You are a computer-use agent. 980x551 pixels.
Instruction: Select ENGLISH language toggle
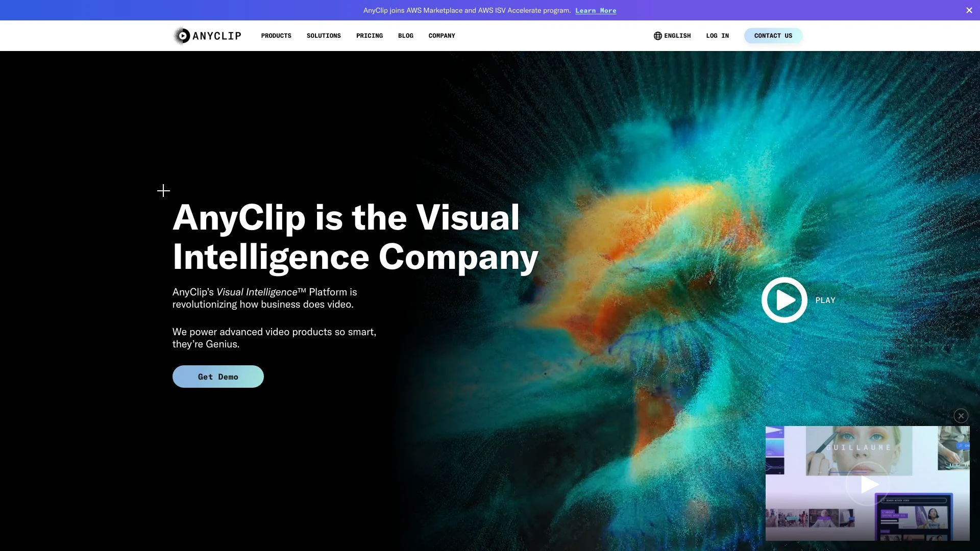tap(672, 36)
